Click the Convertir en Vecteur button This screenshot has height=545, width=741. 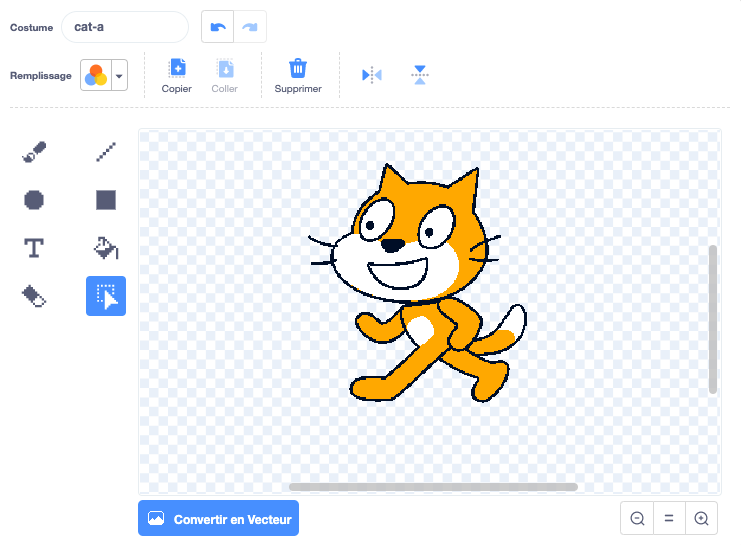[x=218, y=519]
